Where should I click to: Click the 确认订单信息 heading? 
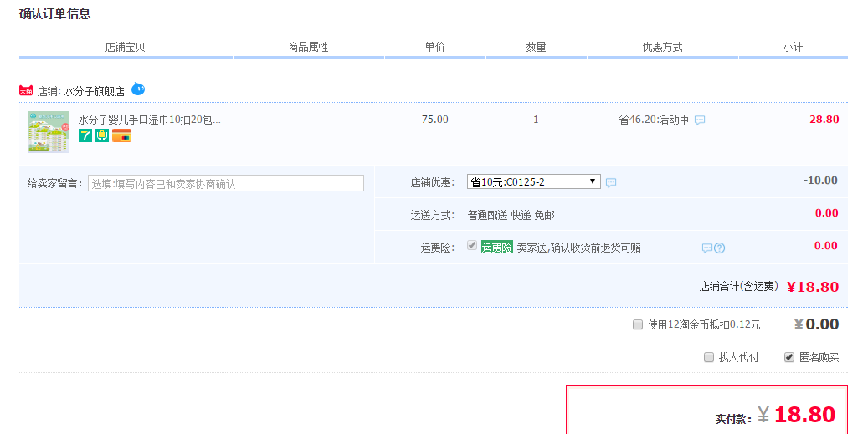tap(54, 14)
